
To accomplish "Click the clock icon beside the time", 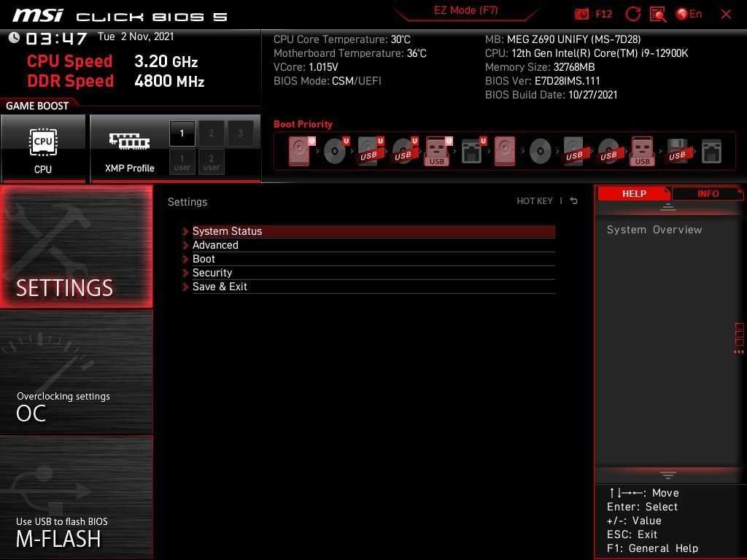I will click(x=14, y=38).
